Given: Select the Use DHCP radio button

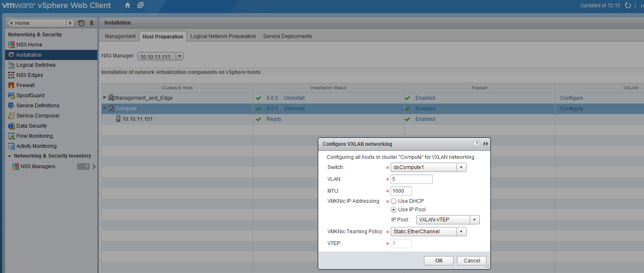Looking at the screenshot, I should click(x=394, y=201).
